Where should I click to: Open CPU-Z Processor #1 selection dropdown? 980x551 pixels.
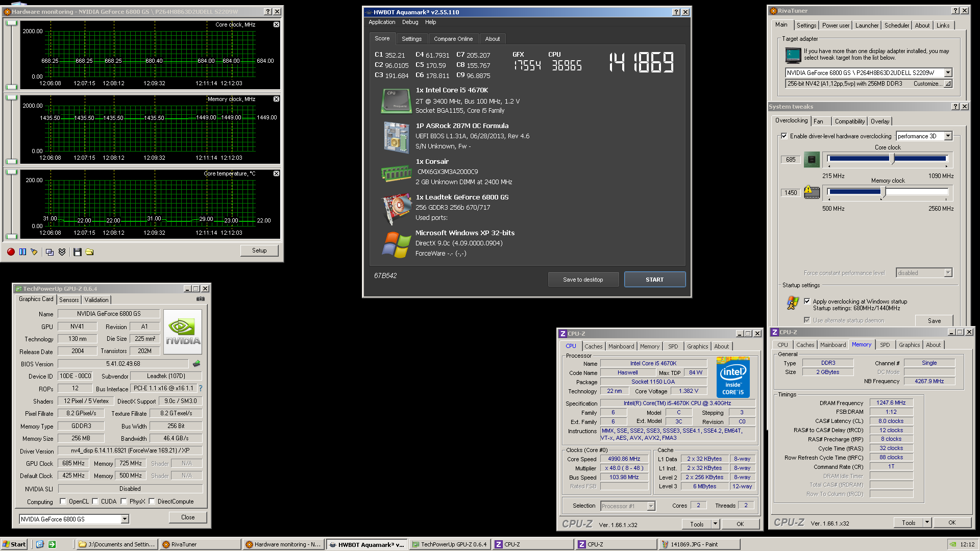[x=651, y=506]
